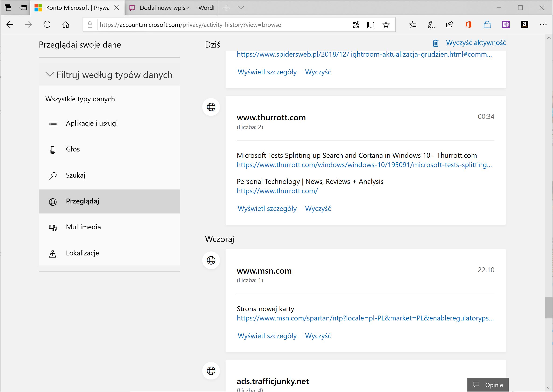Image resolution: width=553 pixels, height=392 pixels.
Task: Open Settings and more menu
Action: (543, 25)
